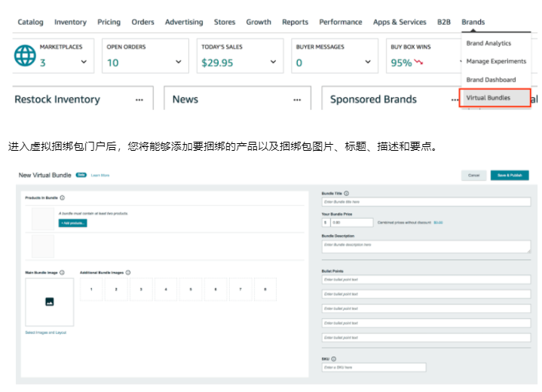Open the Stores menu

tap(225, 22)
